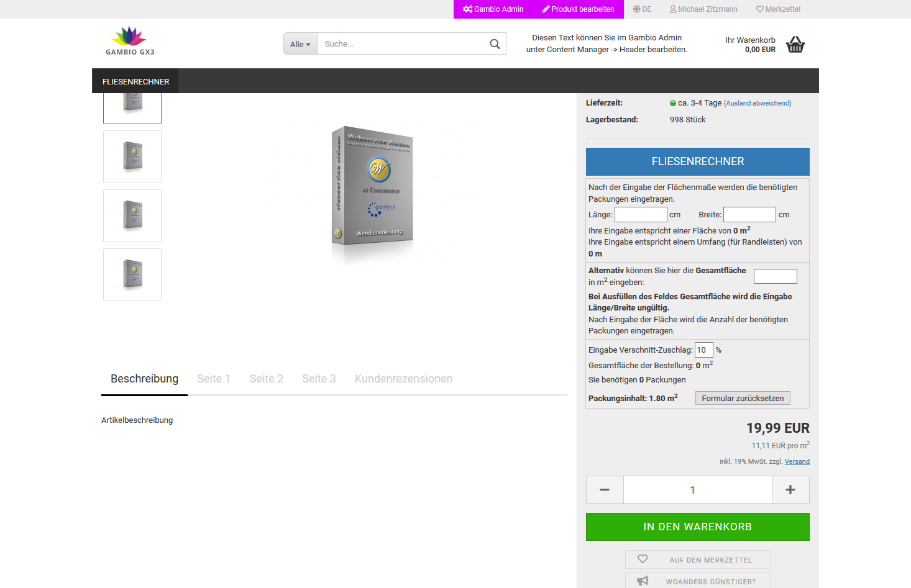The height and width of the screenshot is (588, 911).
Task: Open the DE language selector
Action: (642, 9)
